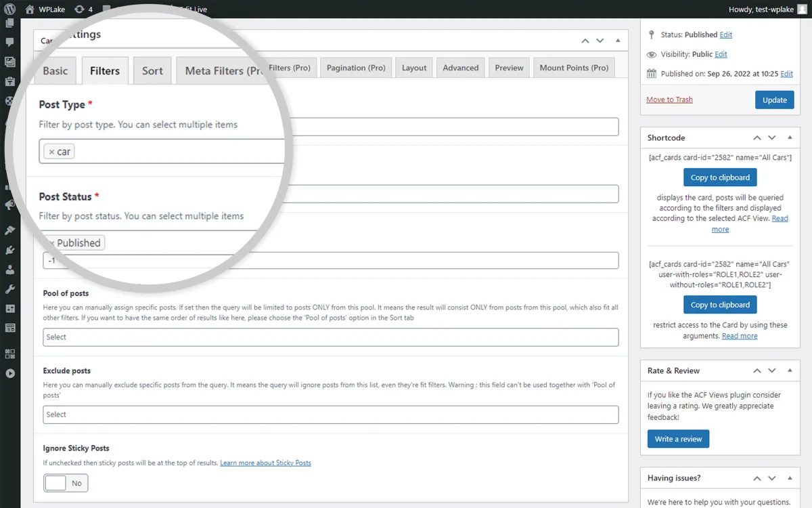This screenshot has width=812, height=508.
Task: Move Shortcode panel down
Action: [772, 137]
